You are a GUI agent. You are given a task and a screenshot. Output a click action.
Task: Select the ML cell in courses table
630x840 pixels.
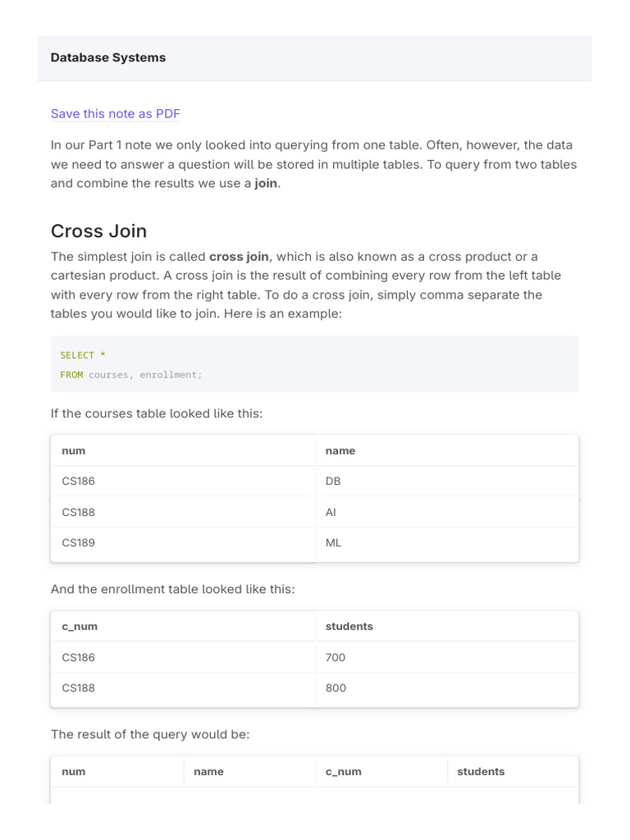(333, 543)
